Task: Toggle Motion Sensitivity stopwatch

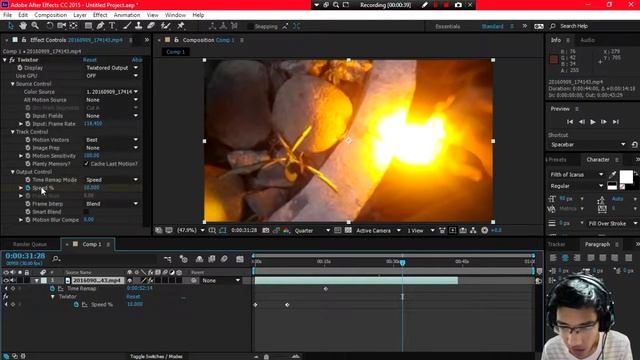Action: coord(28,156)
